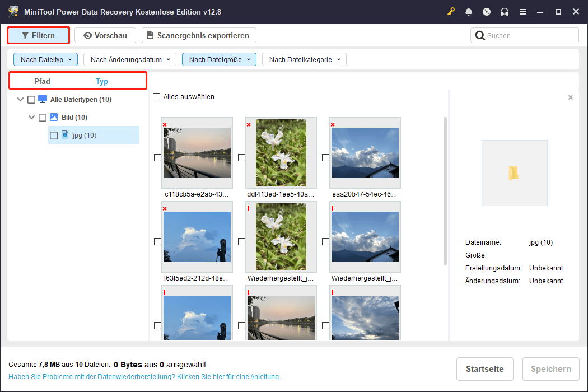The width and height of the screenshot is (588, 392).
Task: Open the Nach Änderungsdatum dropdown
Action: [129, 59]
